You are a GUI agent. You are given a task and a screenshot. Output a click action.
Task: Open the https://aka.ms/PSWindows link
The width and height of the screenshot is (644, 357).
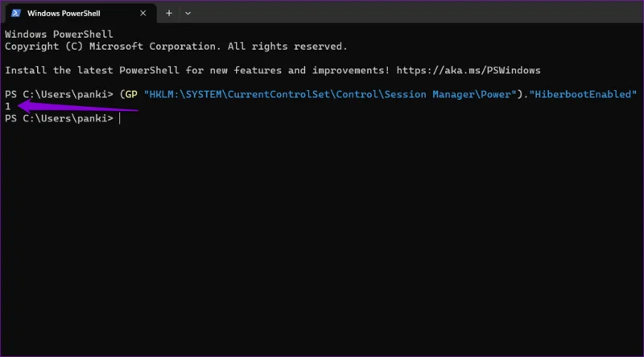point(469,70)
